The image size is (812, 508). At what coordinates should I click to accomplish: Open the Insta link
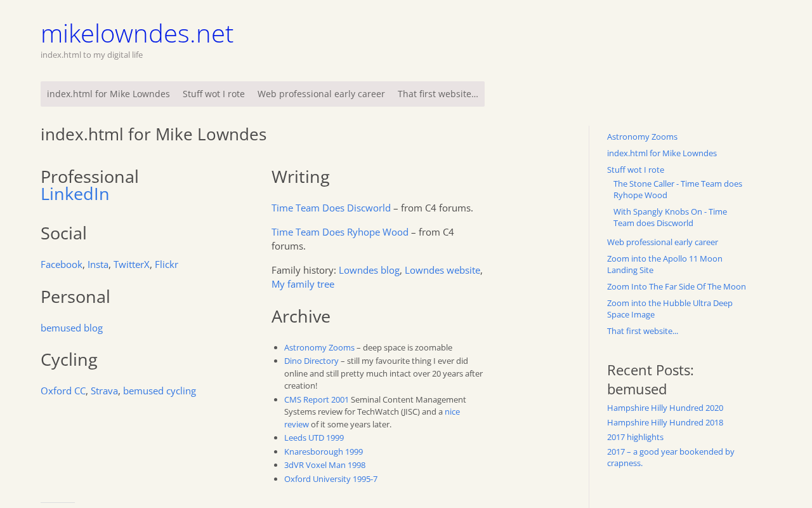click(x=98, y=264)
